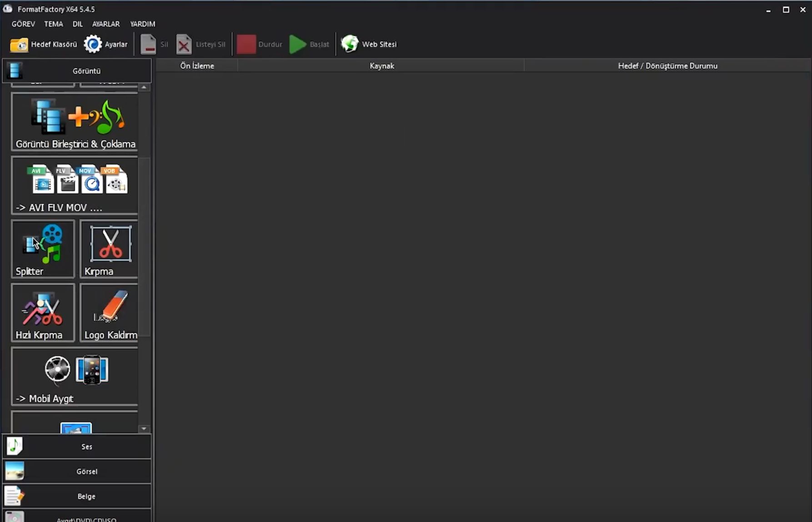This screenshot has height=522, width=812.
Task: Open Görüntü Birleştirici & Çoklama tool
Action: click(75, 122)
